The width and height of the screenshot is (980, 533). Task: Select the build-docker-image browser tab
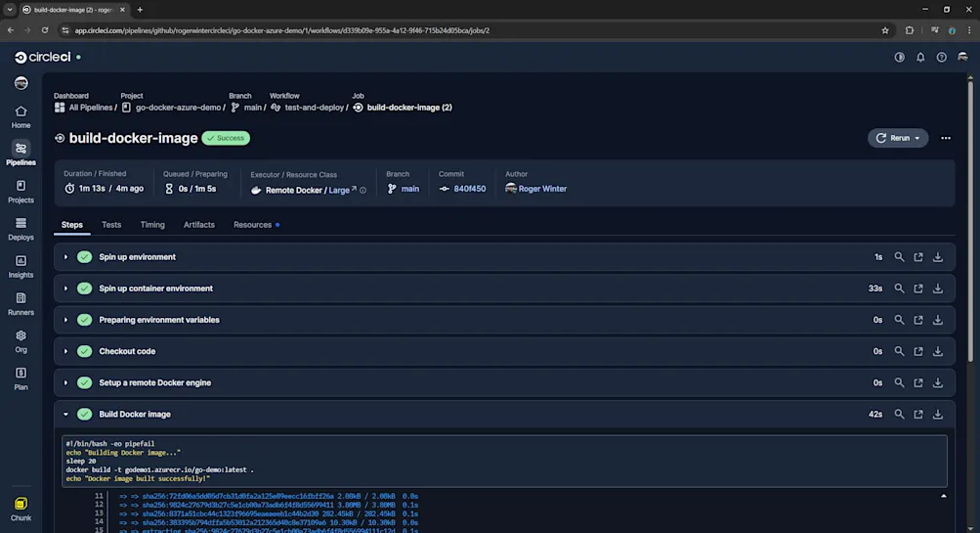[x=73, y=10]
